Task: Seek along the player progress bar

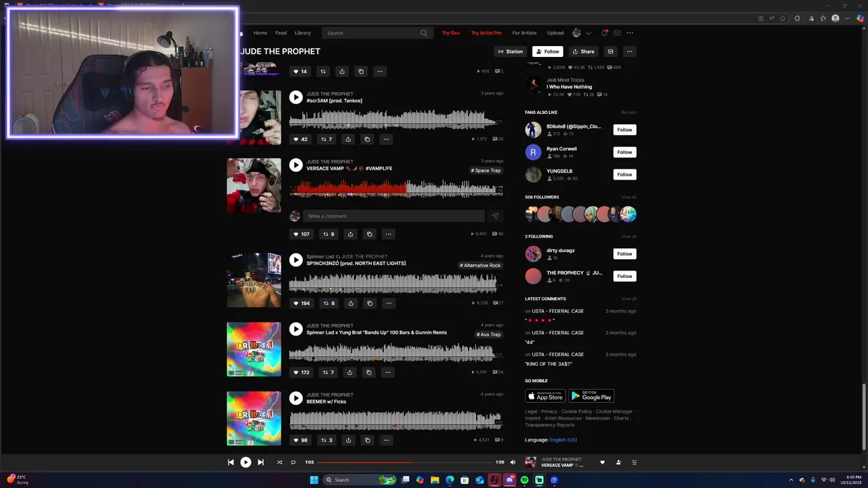Action: [x=406, y=462]
